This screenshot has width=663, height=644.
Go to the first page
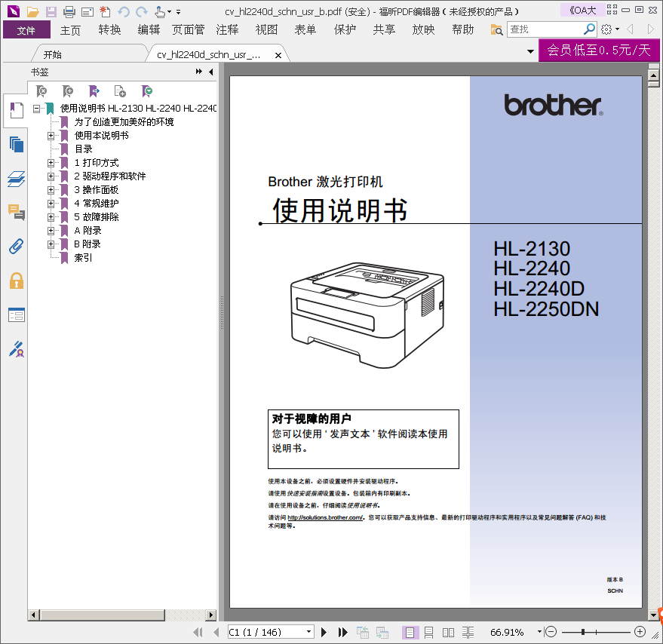tap(198, 632)
